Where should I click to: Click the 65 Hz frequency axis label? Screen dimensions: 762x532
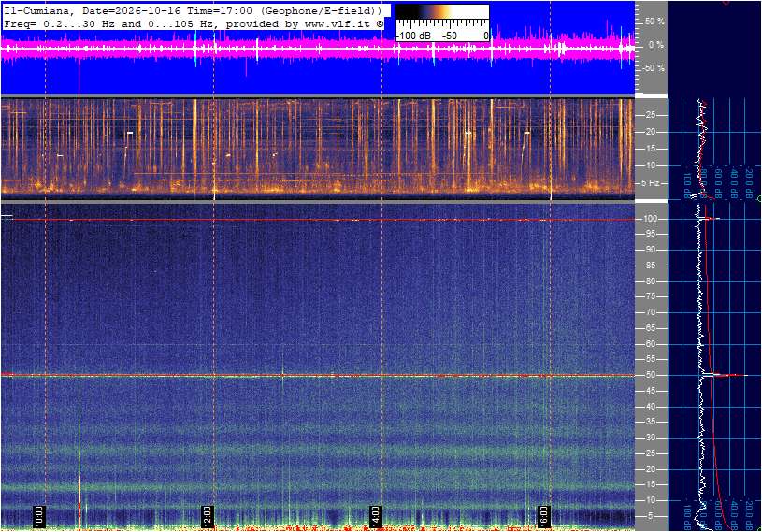(650, 328)
